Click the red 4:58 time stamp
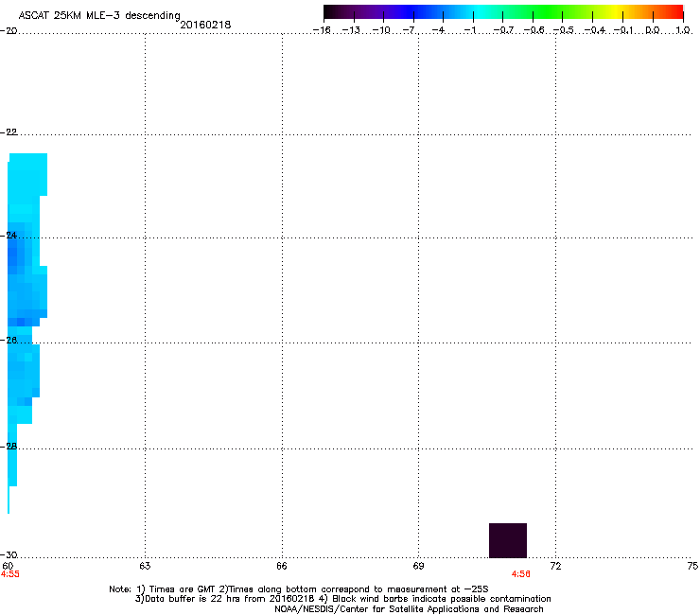The width and height of the screenshot is (700, 615). click(x=521, y=574)
